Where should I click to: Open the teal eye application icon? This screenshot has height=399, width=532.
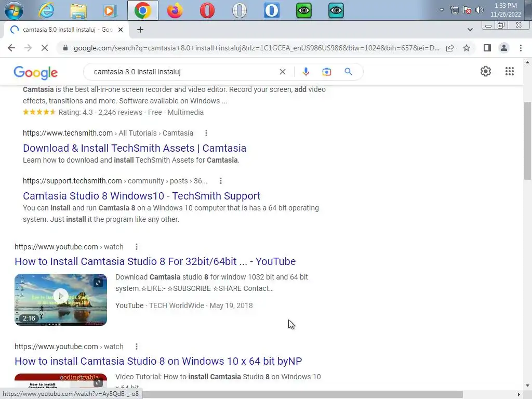coord(336,10)
